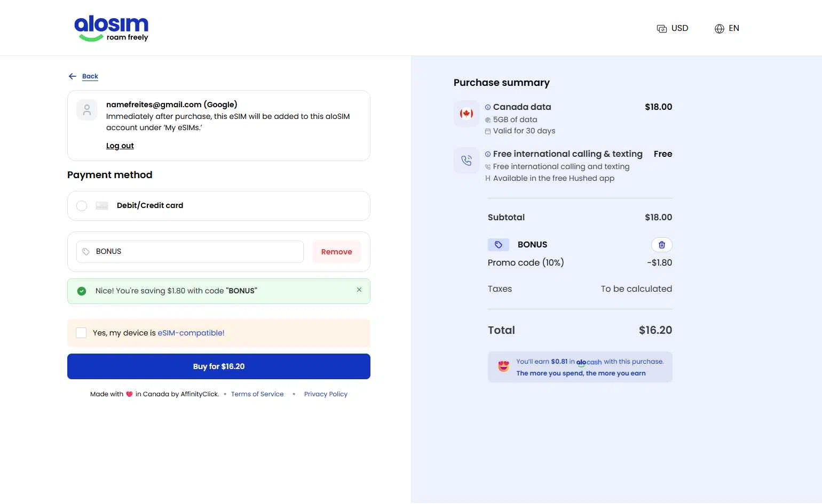The width and height of the screenshot is (822, 504).
Task: Click the blue BONUS tag icon
Action: [499, 245]
